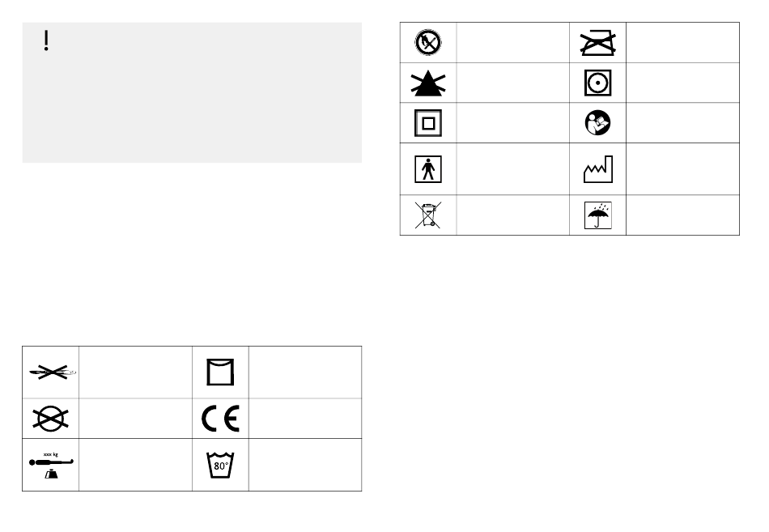Click the crossed-out triangle no bleach symbol
This screenshot has width=769, height=532.
[x=428, y=83]
